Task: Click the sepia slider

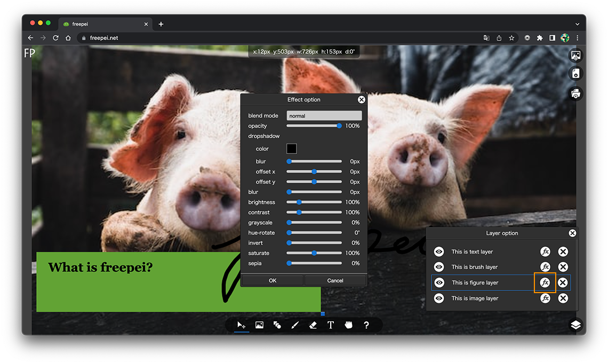Action: coord(314,263)
